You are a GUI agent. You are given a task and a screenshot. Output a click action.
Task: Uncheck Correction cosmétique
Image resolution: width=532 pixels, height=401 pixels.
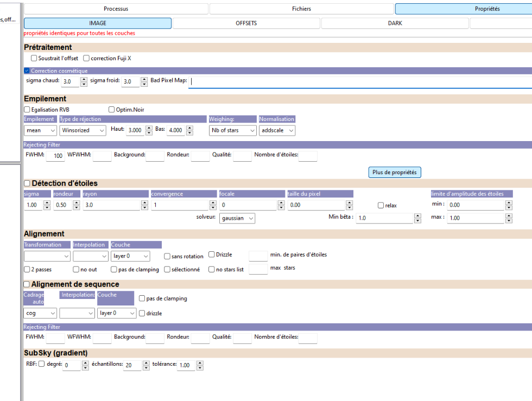coord(27,71)
